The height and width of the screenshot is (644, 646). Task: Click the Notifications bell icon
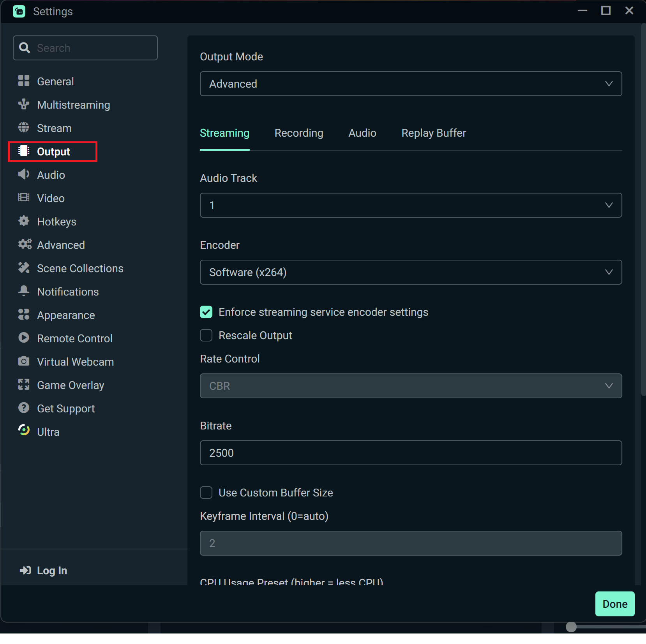click(24, 291)
